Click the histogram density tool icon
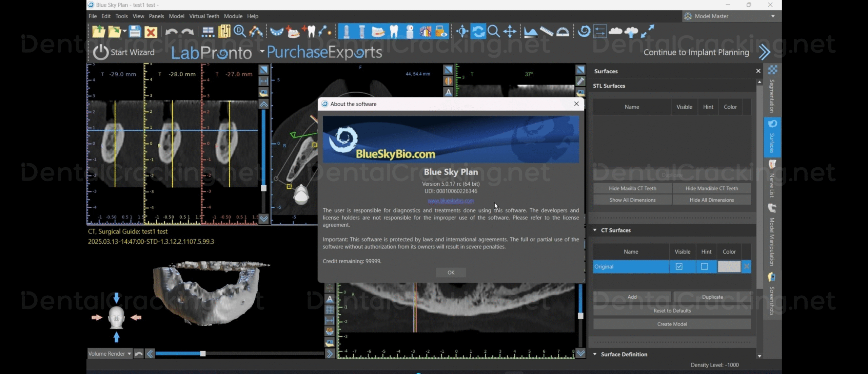This screenshot has height=374, width=868. pyautogui.click(x=530, y=32)
